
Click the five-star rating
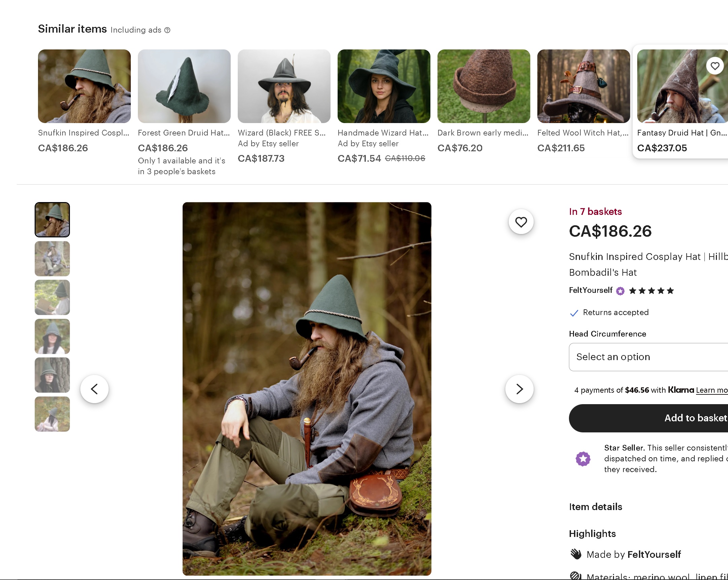click(x=651, y=291)
